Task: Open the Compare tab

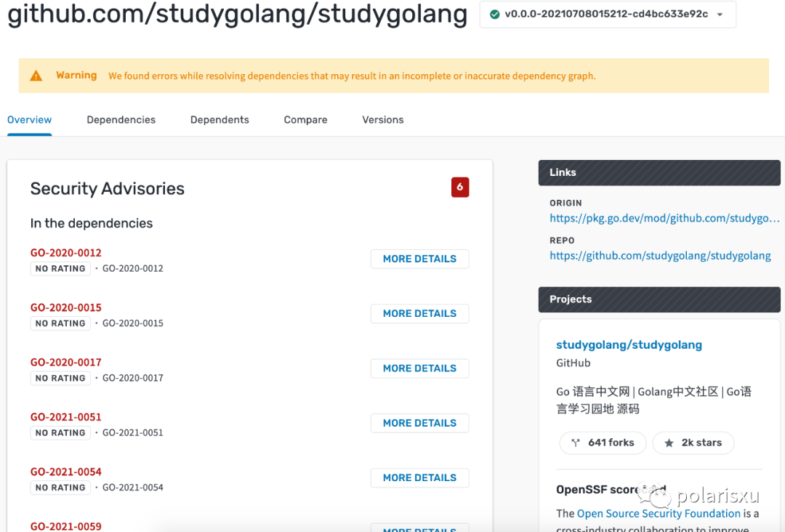Action: point(305,120)
